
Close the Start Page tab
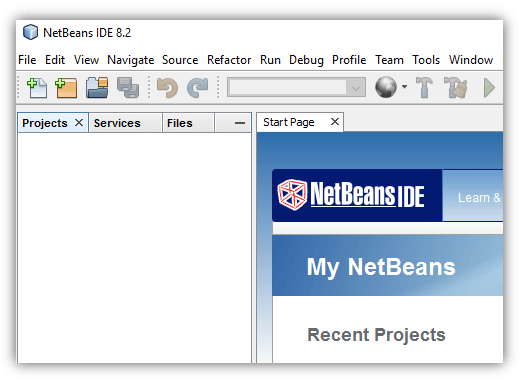(x=335, y=122)
